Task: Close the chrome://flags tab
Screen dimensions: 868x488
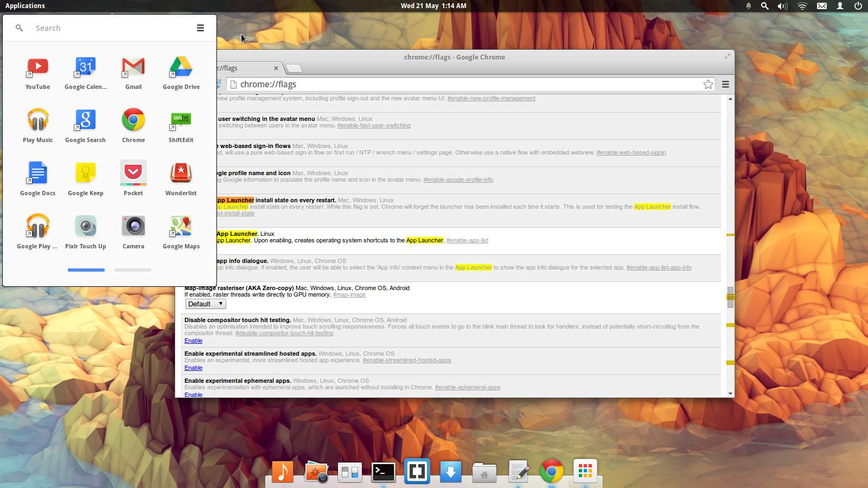Action: pos(276,68)
